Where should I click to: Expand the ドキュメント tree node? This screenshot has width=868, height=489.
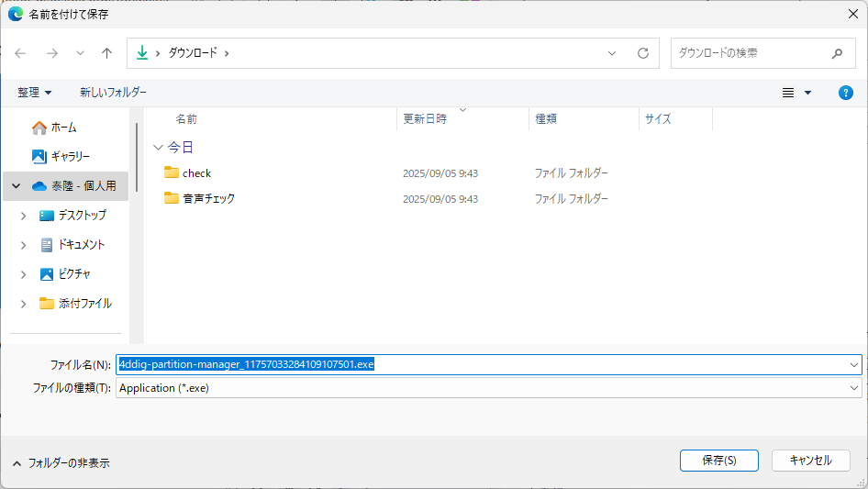click(x=23, y=245)
